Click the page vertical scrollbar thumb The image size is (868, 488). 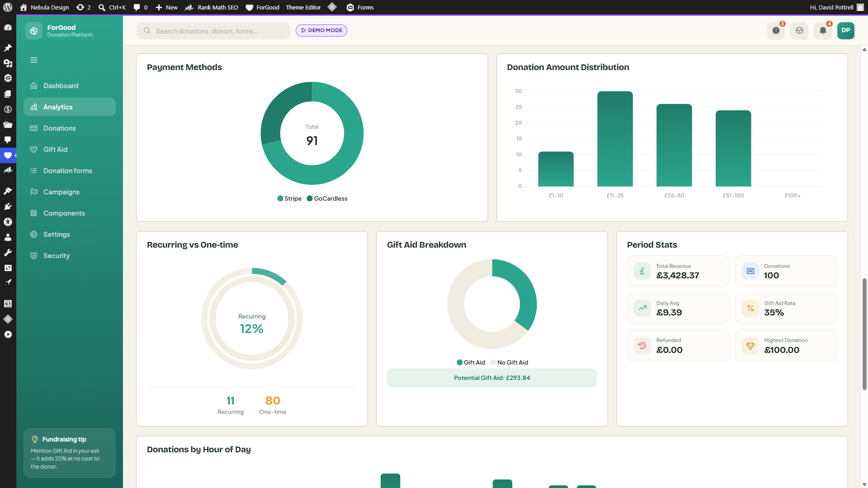865,334
